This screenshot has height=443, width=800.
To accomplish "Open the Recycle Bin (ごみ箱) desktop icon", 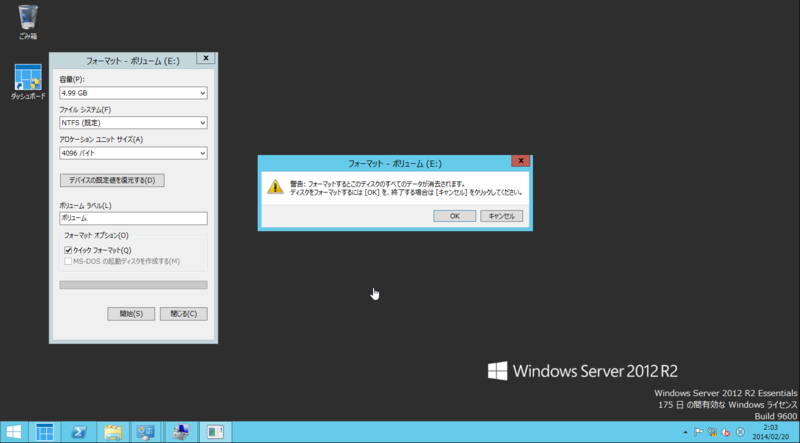I will point(28,22).
